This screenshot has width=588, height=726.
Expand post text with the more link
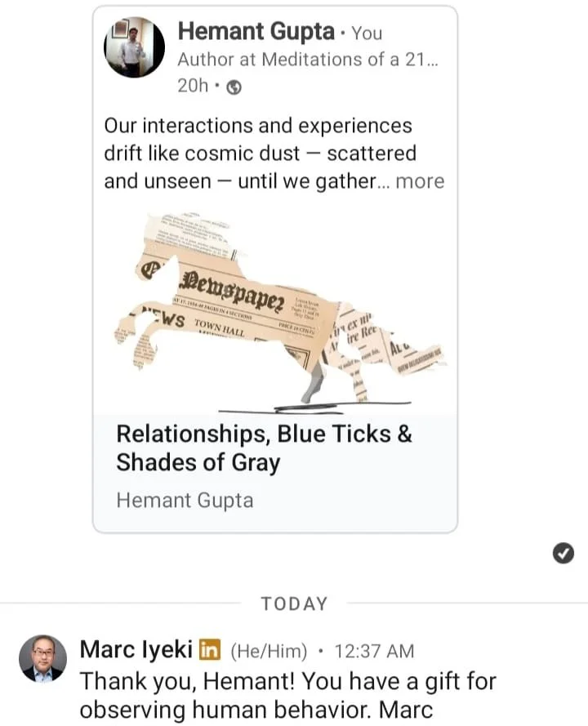click(x=420, y=181)
